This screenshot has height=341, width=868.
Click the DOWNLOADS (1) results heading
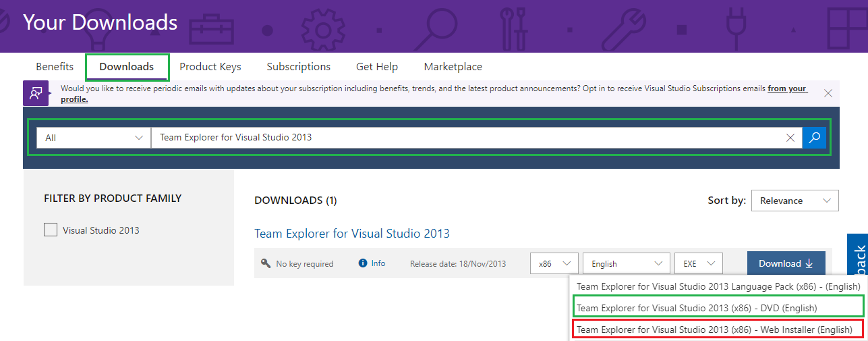tap(295, 201)
